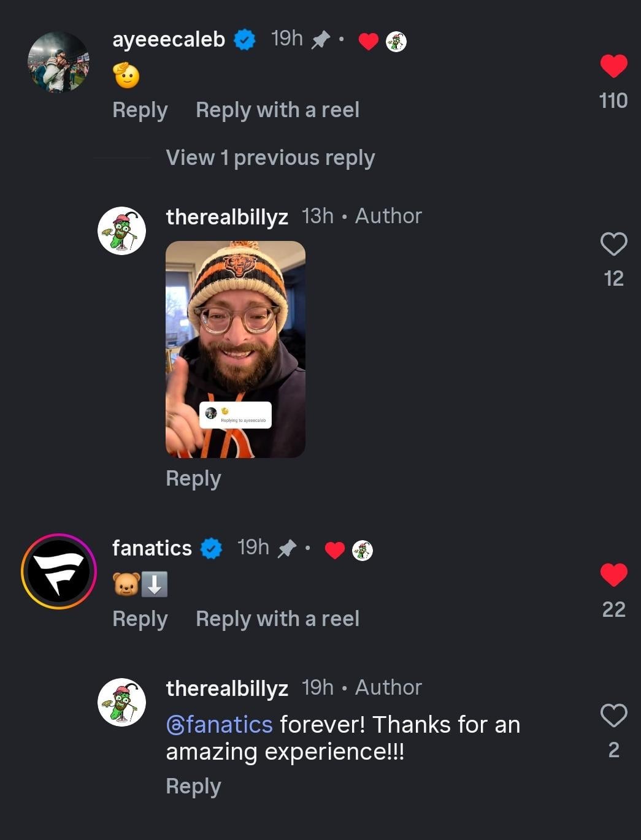Reply with a reel to fanatics
Screen dimensions: 641x840
[x=277, y=619]
